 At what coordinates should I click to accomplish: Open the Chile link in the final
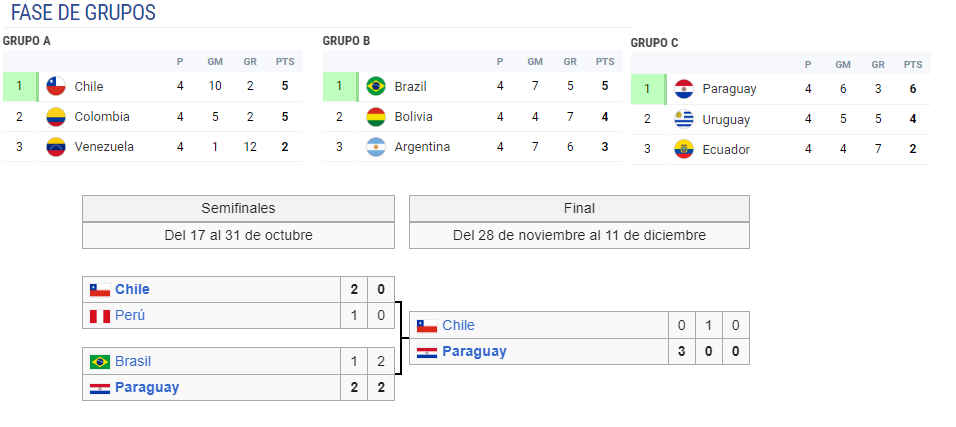click(x=458, y=326)
